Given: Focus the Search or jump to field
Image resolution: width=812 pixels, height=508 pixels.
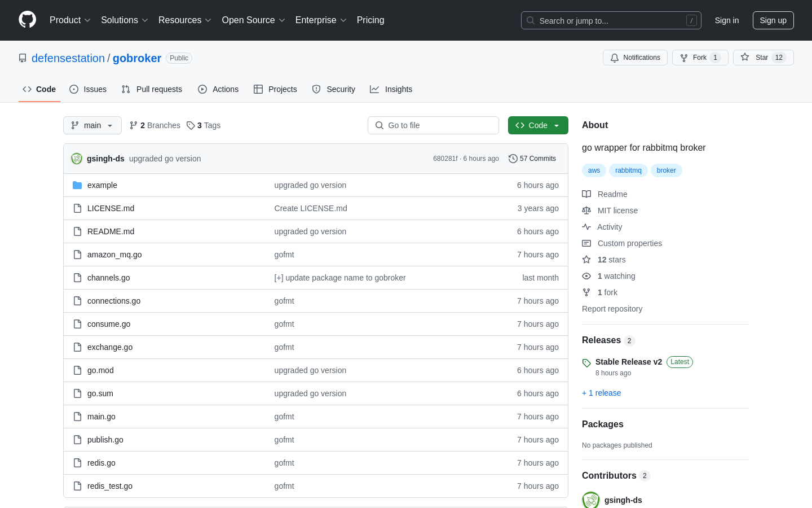Looking at the screenshot, I should (x=611, y=20).
